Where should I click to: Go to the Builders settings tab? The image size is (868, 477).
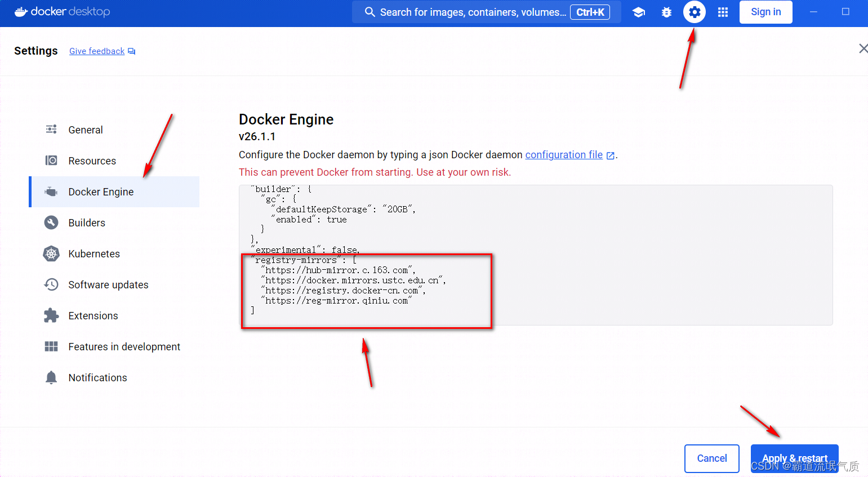click(114, 222)
